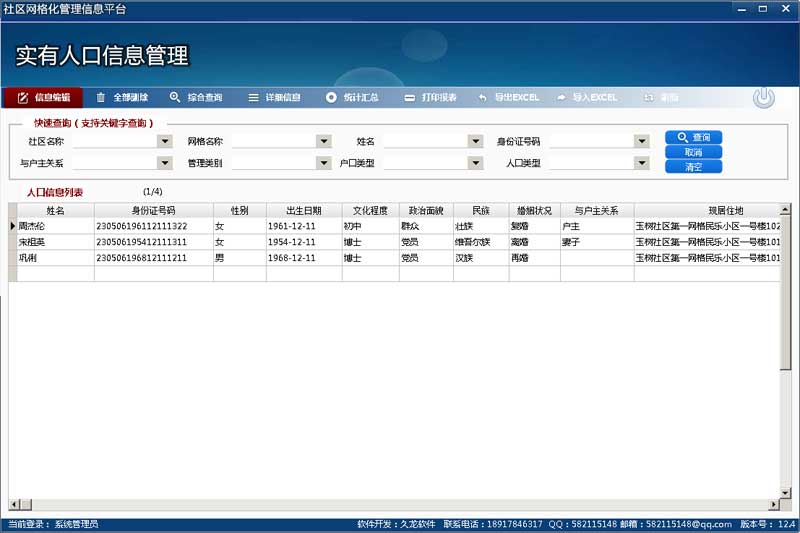Expand the 网格名称 dropdown arrow
Screen dimensions: 800x533
click(324, 141)
